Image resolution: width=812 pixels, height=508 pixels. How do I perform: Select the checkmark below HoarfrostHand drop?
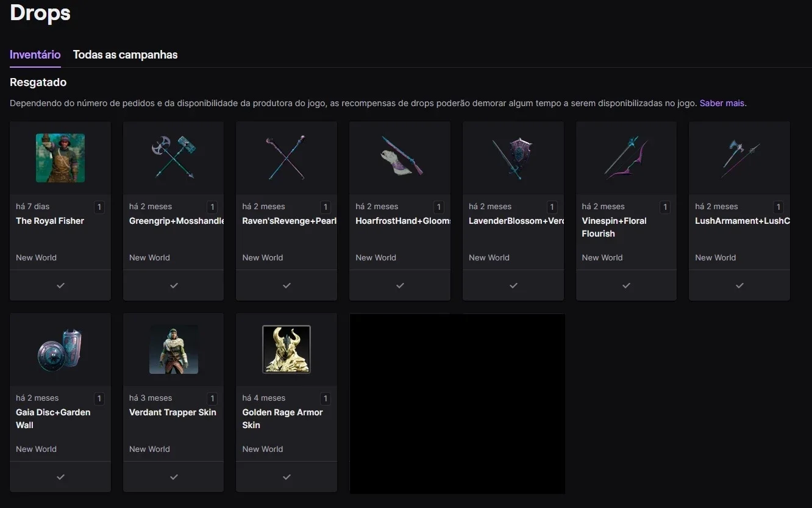coord(400,285)
